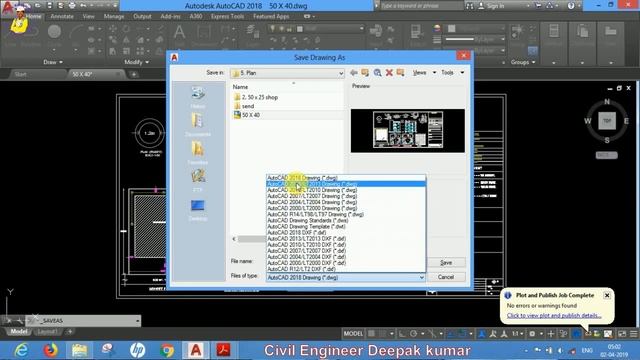Screen dimensions: 640x360
Task: Click Create New Folder icon in Save dialog
Action: click(x=400, y=73)
